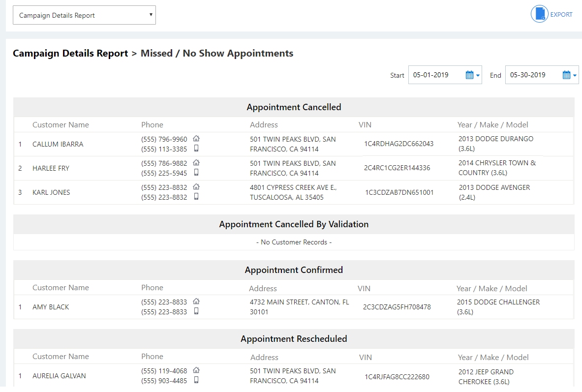Select customer CALLUM IBARRA
Screen dimensions: 582x392
58,144
